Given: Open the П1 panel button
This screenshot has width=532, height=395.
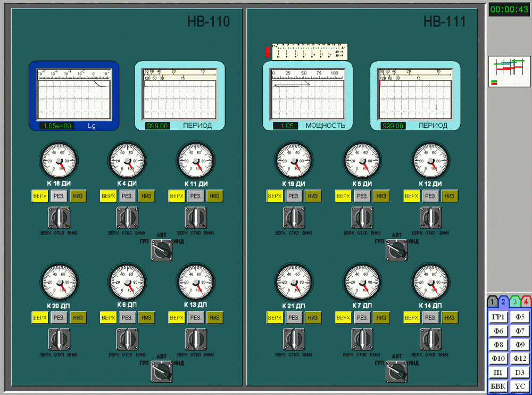Looking at the screenshot, I should [x=498, y=373].
